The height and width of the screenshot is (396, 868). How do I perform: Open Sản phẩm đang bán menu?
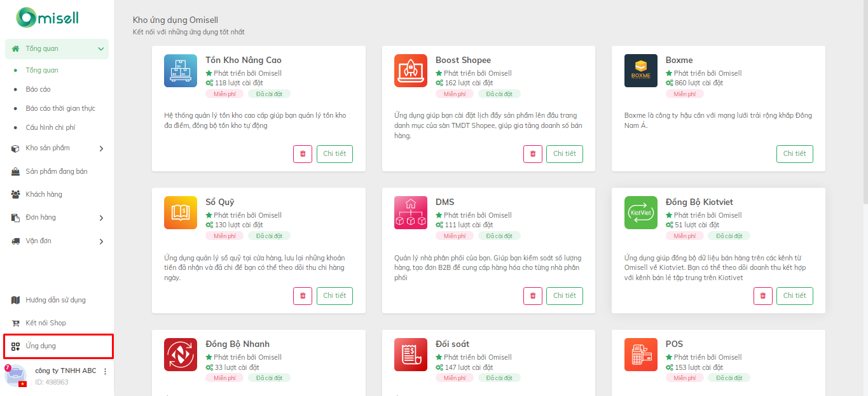(x=57, y=171)
